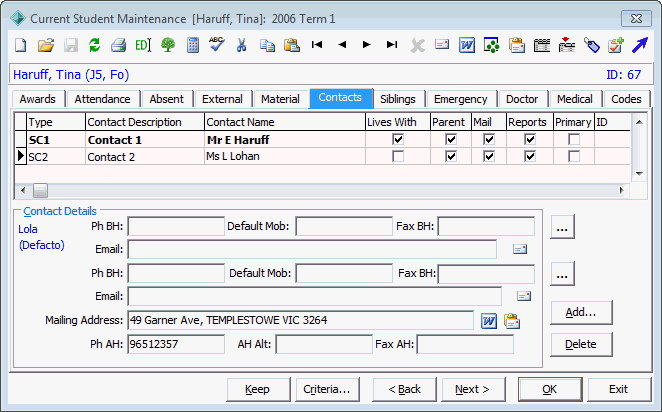Image resolution: width=662 pixels, height=412 pixels.
Task: Switch to the Awards tab
Action: coord(38,99)
